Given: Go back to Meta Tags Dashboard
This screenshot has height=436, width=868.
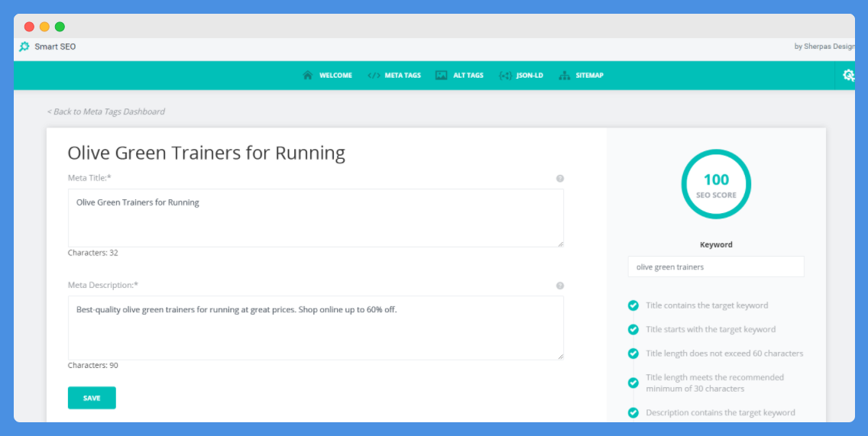Looking at the screenshot, I should [x=105, y=111].
